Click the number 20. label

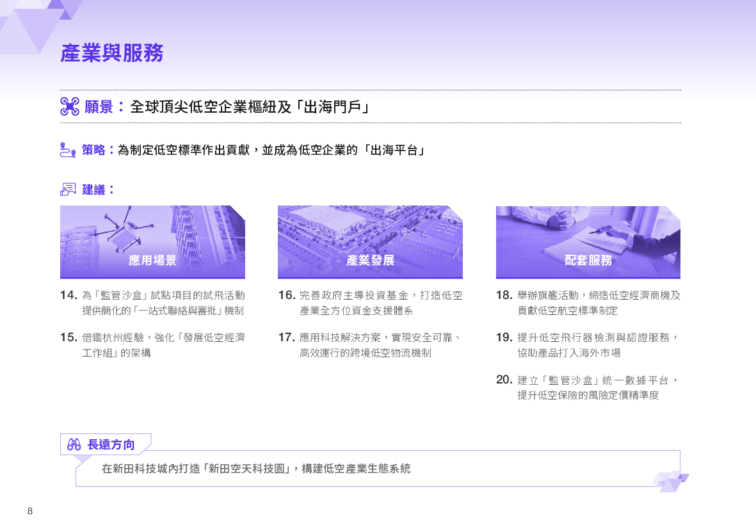click(504, 380)
